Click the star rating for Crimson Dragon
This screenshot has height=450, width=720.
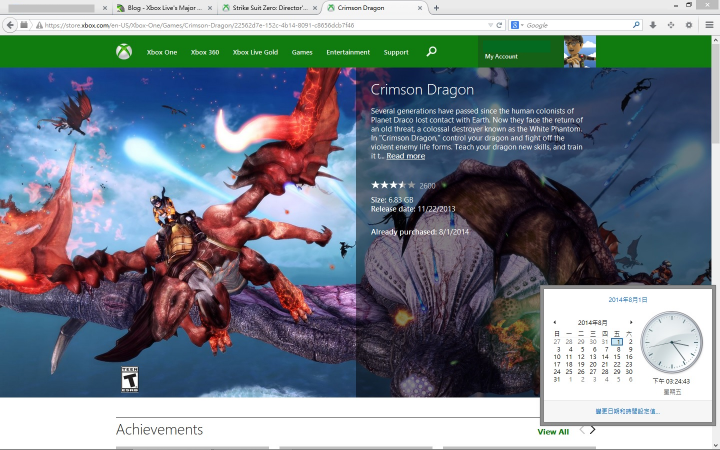393,185
